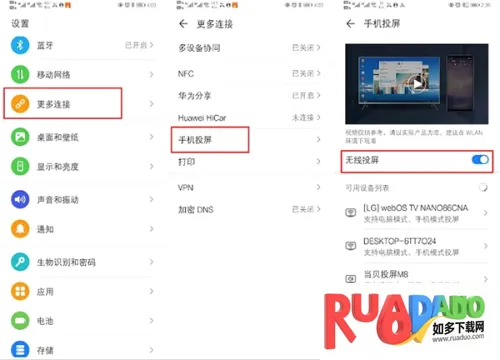Play the screen projection demo video

[417, 84]
